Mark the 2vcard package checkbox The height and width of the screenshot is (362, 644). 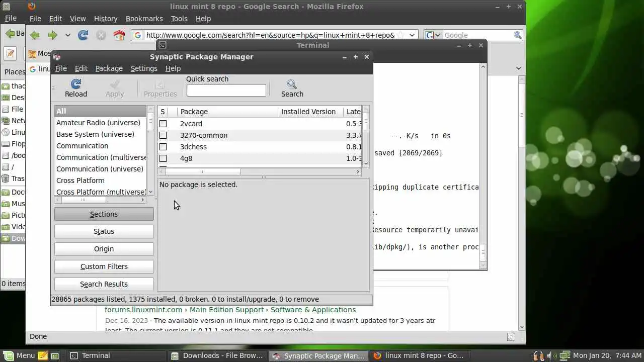(x=163, y=124)
